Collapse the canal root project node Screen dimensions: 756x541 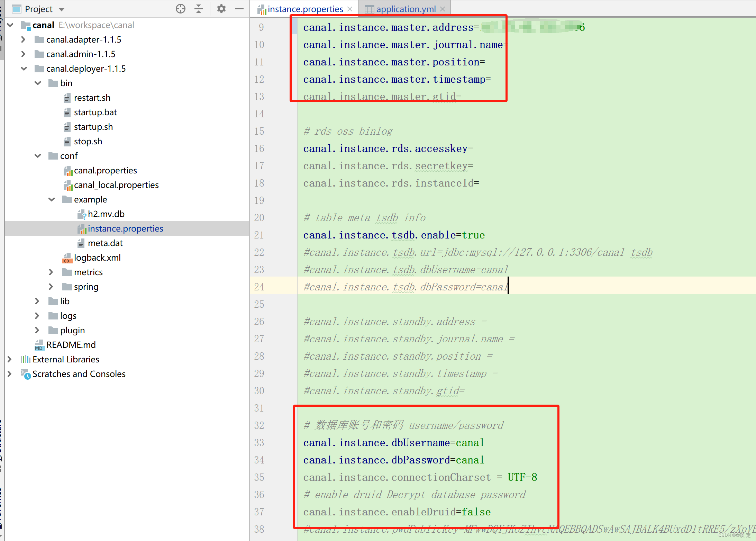(10, 25)
